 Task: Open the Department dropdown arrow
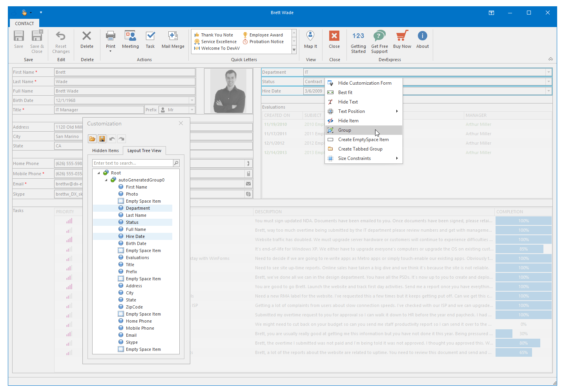[x=548, y=72]
